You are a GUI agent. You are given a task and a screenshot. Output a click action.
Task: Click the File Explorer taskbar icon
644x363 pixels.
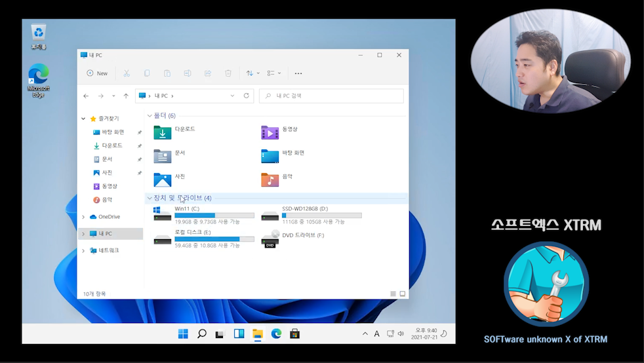tap(258, 334)
